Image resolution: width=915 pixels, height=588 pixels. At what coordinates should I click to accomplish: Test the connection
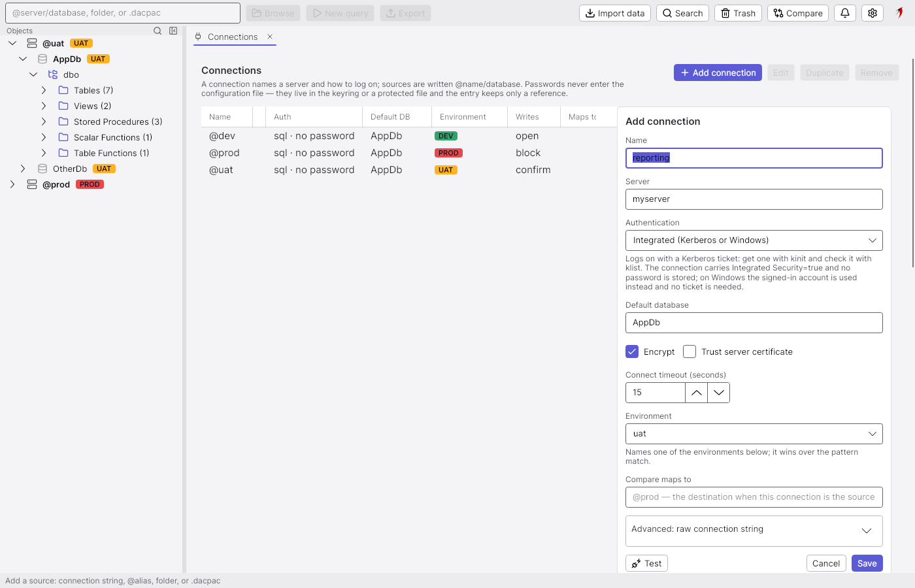tap(646, 563)
